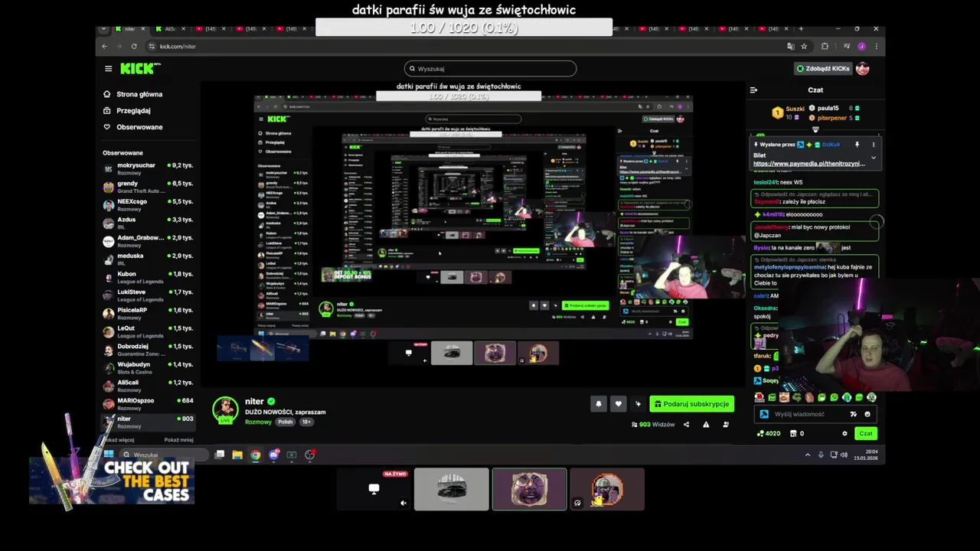Click the niter channel avatar
This screenshot has width=980, height=551.
pyautogui.click(x=225, y=409)
